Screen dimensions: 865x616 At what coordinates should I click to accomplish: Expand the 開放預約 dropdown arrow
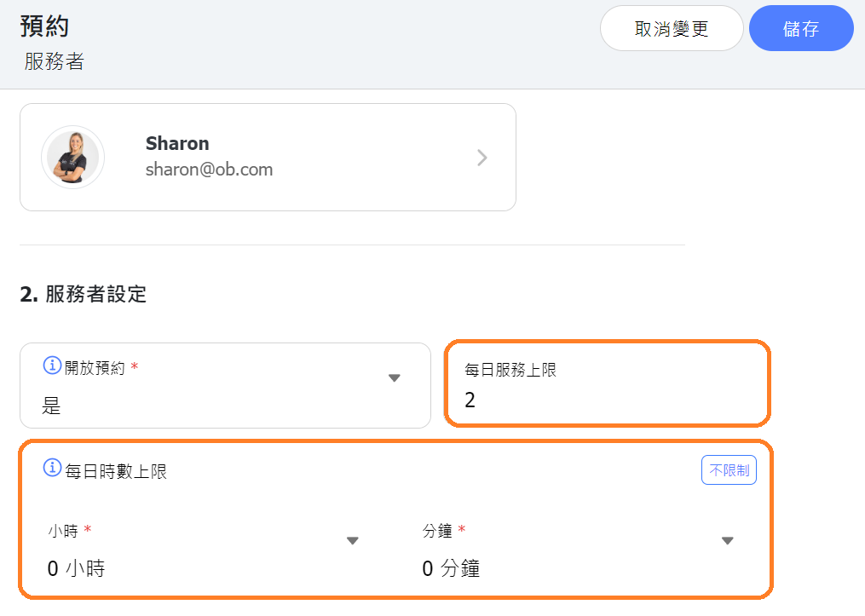pos(394,378)
